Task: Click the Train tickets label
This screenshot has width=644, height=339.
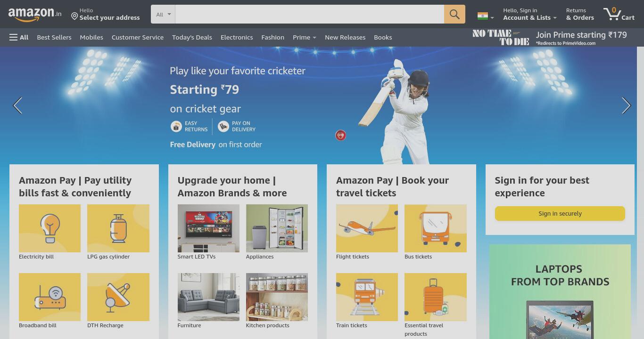Action: click(352, 325)
